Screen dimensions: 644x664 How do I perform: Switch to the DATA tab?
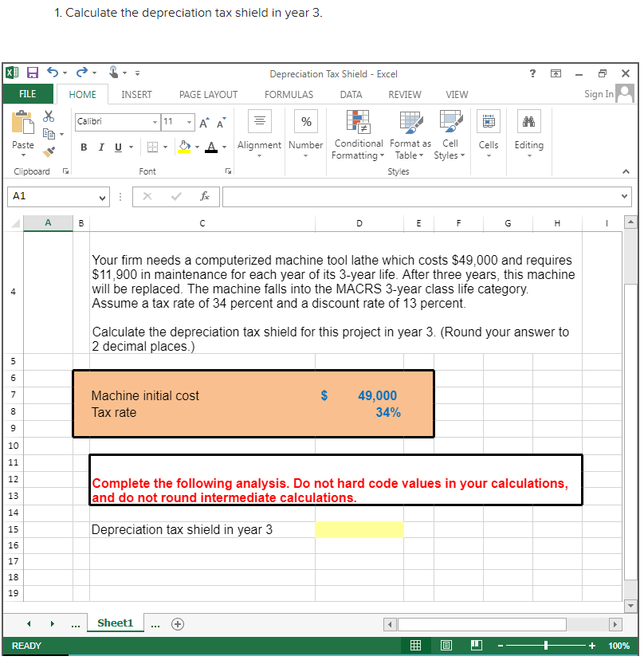tap(351, 94)
